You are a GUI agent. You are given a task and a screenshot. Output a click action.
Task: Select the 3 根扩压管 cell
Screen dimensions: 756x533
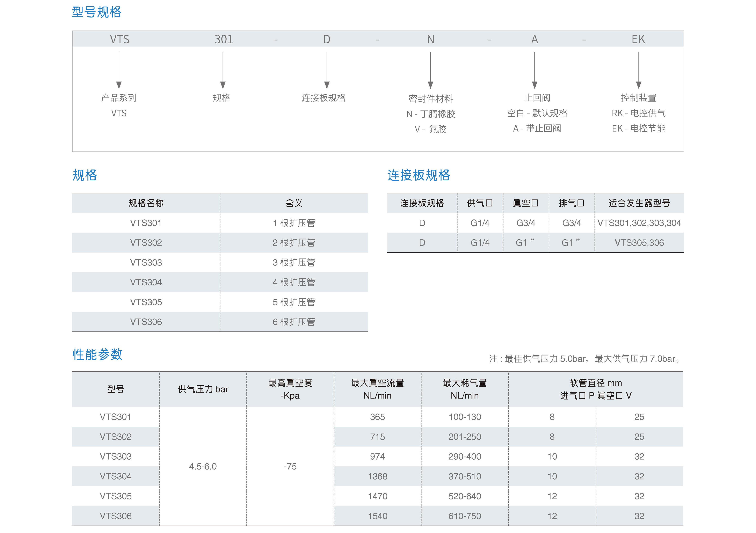click(x=294, y=262)
